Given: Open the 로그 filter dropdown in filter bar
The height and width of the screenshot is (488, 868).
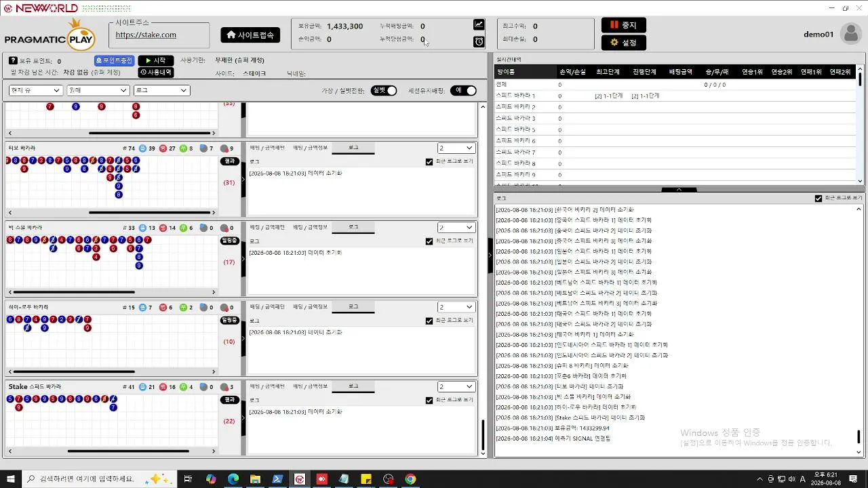Looking at the screenshot, I should [x=161, y=90].
